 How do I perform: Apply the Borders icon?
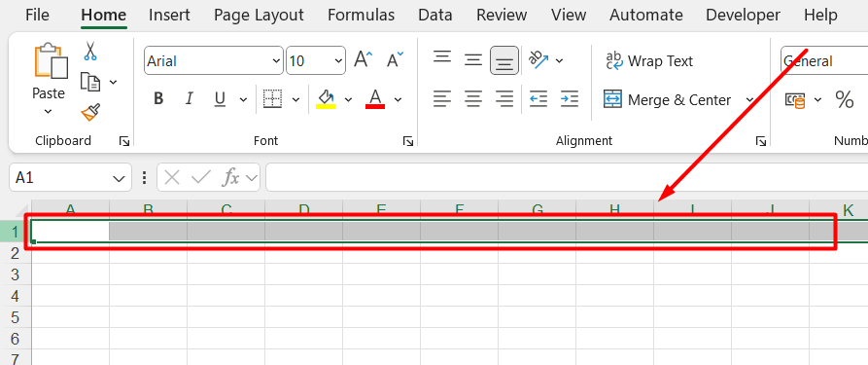(x=272, y=99)
